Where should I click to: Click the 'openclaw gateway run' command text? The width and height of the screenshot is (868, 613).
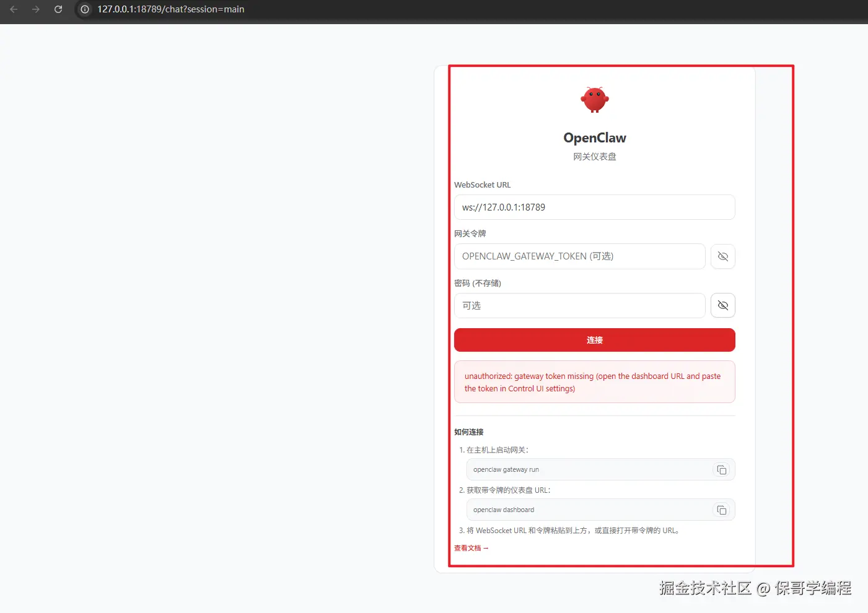click(x=506, y=470)
